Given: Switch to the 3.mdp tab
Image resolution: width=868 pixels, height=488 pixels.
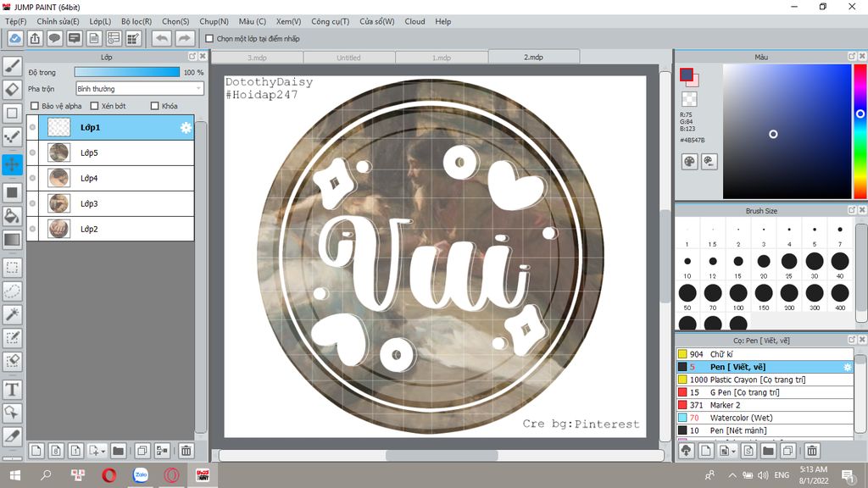Looking at the screenshot, I should pyautogui.click(x=257, y=57).
